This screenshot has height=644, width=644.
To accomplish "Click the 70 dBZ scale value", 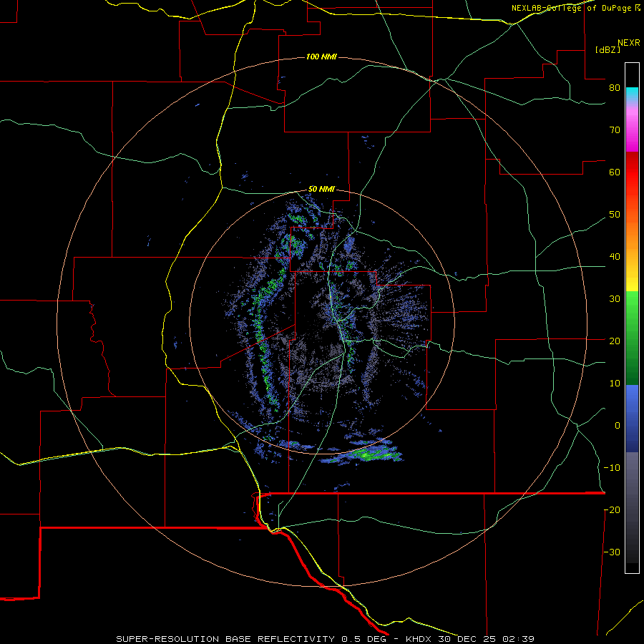I will pos(615,130).
